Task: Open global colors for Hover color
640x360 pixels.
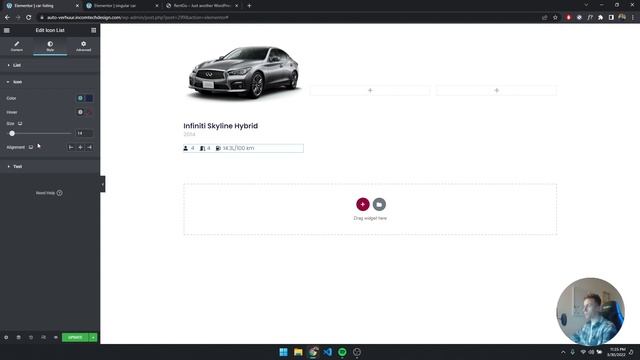Action: [80, 112]
